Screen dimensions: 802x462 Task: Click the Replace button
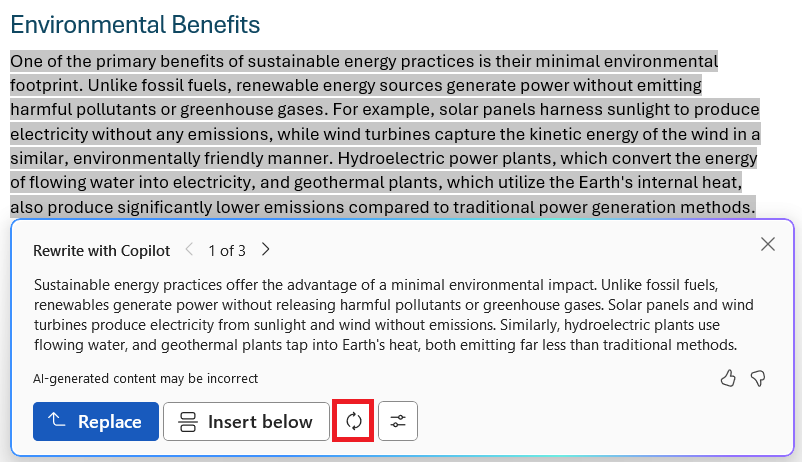coord(96,421)
